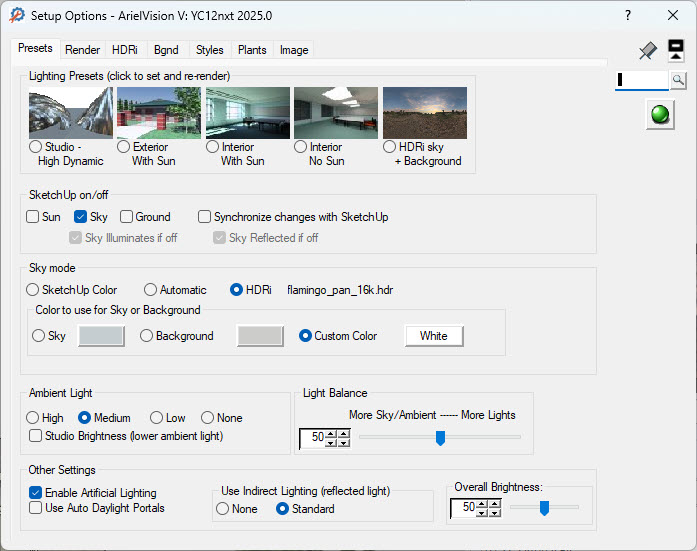Open the Sky color swatch
Viewport: 697px width, 551px height.
coord(101,336)
